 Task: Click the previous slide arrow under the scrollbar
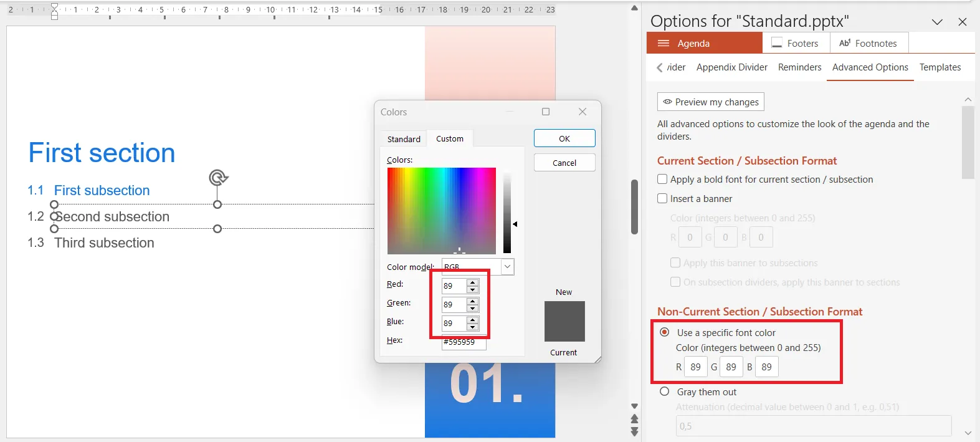coord(634,419)
